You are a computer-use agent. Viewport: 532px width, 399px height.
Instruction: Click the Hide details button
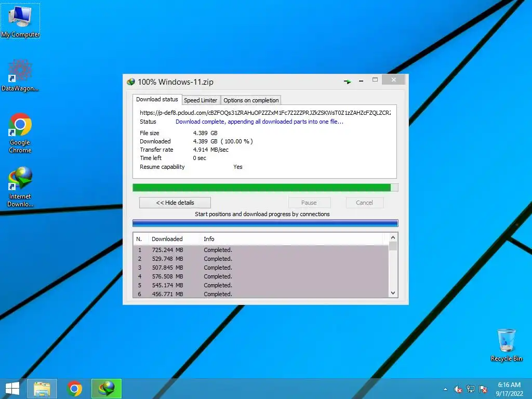(x=175, y=203)
